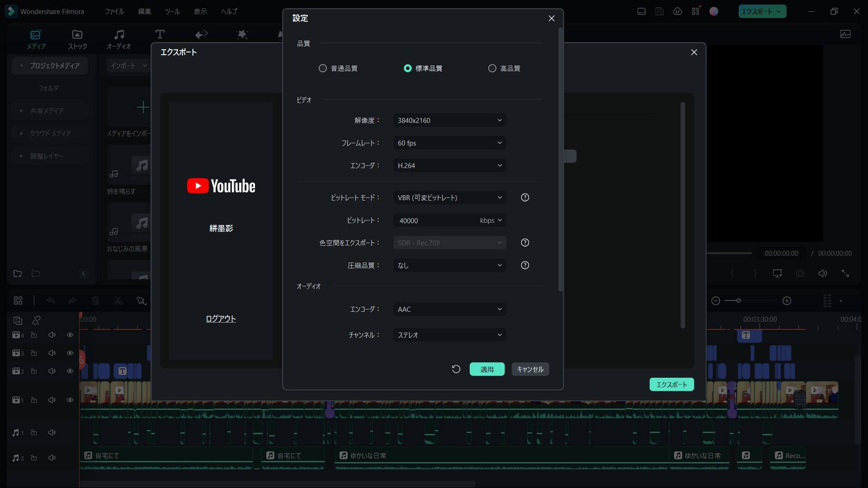
Task: Open the ツール menu
Action: (x=172, y=11)
